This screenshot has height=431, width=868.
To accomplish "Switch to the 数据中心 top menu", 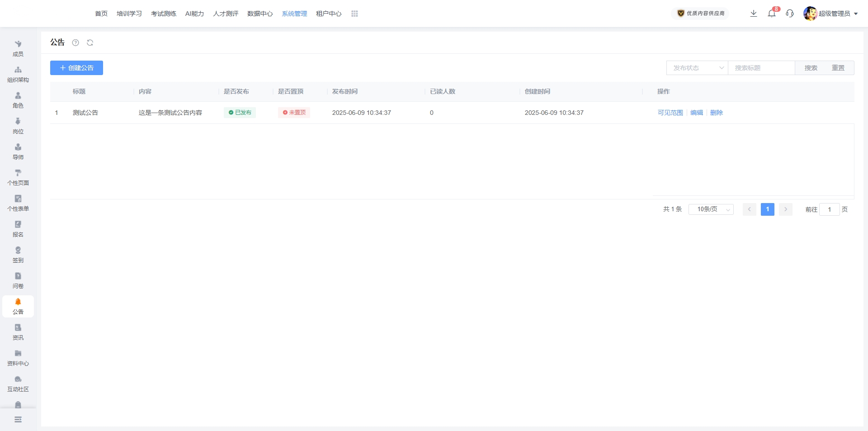I will [x=260, y=14].
